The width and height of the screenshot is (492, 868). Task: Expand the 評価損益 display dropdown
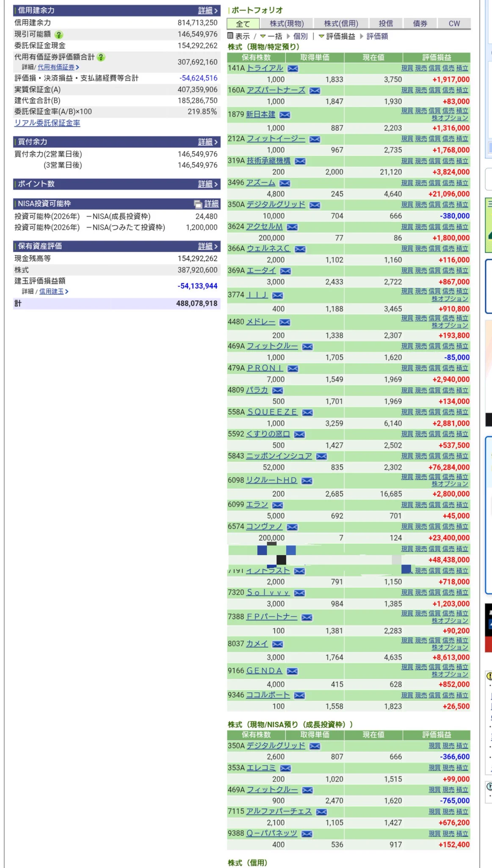point(337,36)
